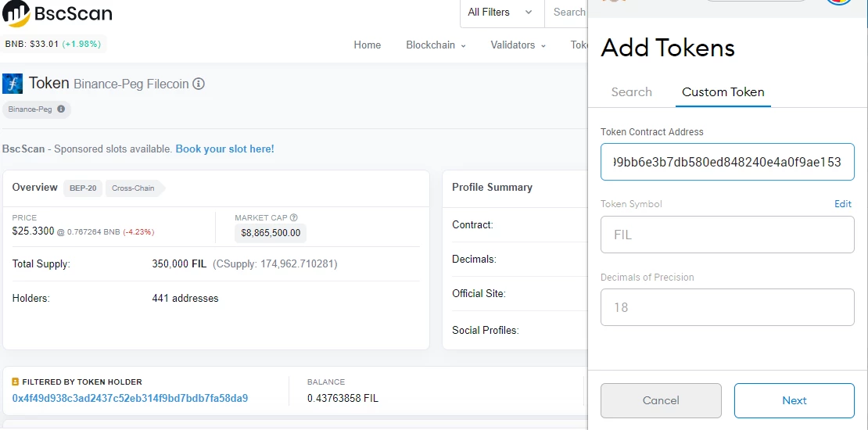Open the Book your slot here link

[x=224, y=149]
